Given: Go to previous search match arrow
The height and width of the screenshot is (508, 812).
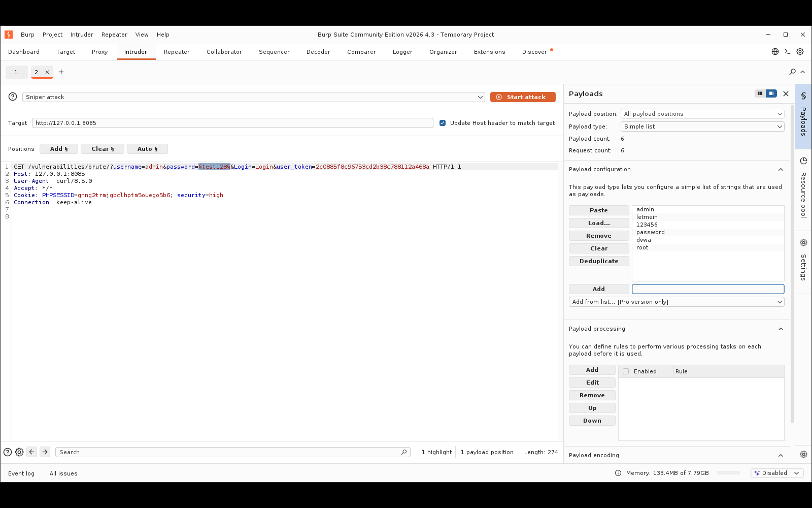Looking at the screenshot, I should tap(32, 452).
